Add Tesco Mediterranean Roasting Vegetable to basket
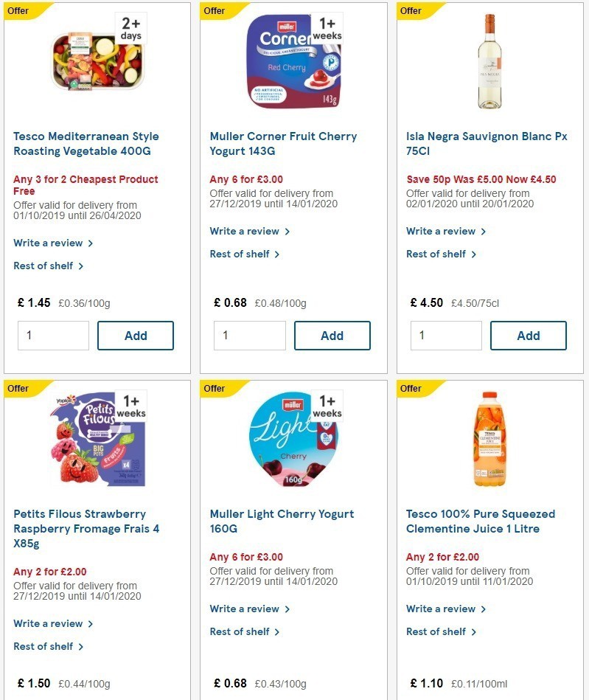This screenshot has height=700, width=589. tap(136, 336)
